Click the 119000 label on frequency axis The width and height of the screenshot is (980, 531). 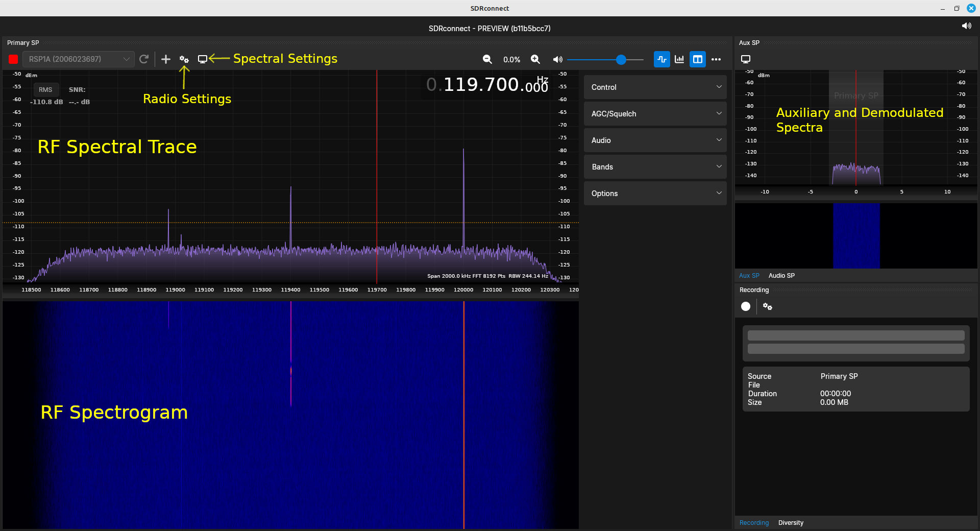tap(175, 290)
